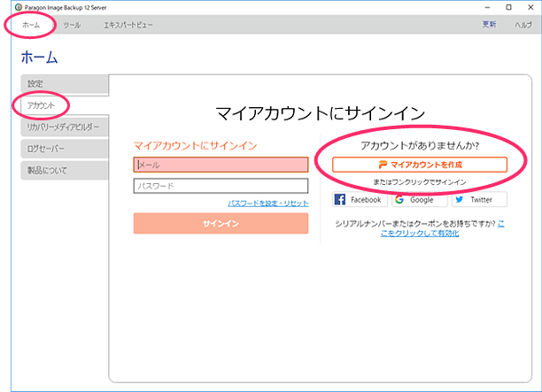Click the パスワードを設定・リセット link

coord(267,204)
